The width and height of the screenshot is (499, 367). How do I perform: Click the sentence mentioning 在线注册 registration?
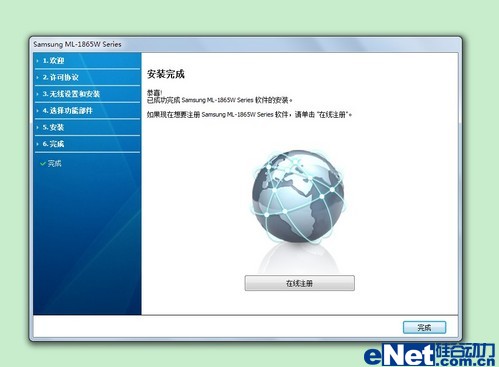(249, 115)
